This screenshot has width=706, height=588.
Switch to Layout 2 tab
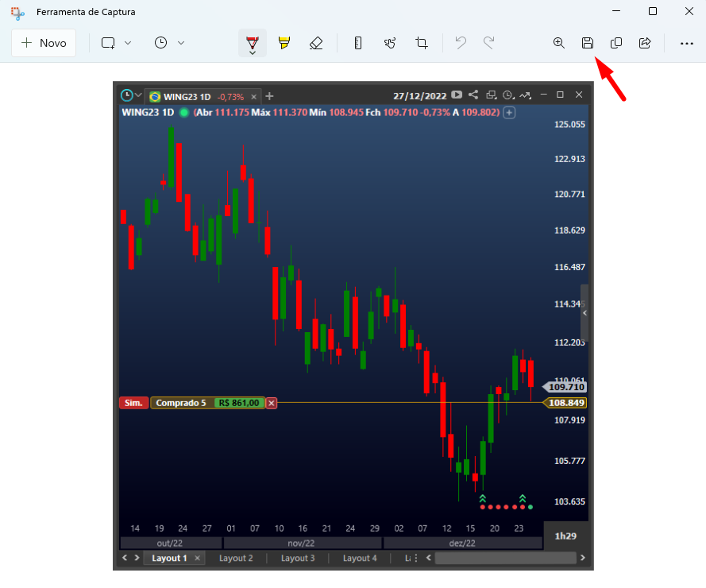(236, 558)
